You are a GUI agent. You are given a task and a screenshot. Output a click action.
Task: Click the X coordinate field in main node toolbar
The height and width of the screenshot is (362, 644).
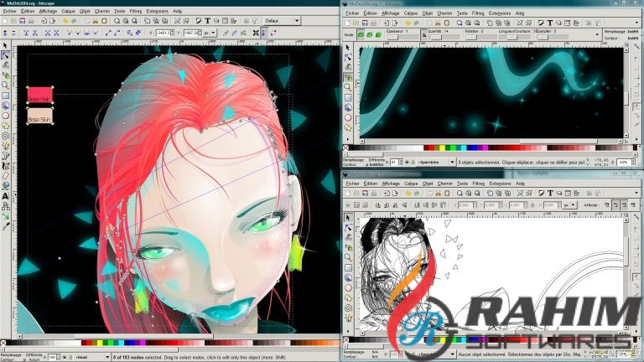click(x=165, y=33)
